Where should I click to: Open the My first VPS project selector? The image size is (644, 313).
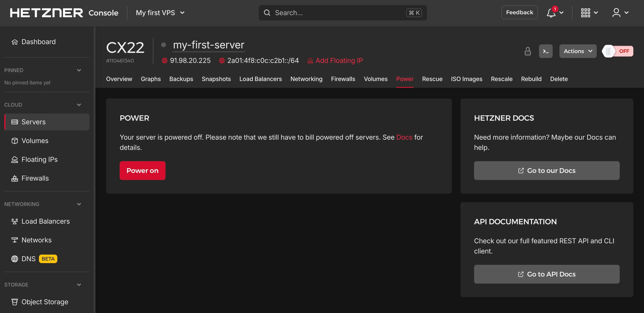tap(160, 13)
